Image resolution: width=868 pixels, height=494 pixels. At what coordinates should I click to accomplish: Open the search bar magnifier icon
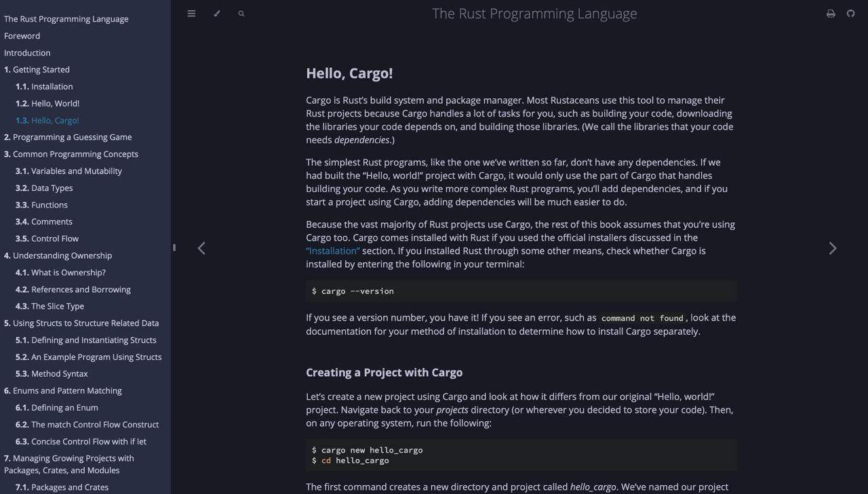pos(241,14)
